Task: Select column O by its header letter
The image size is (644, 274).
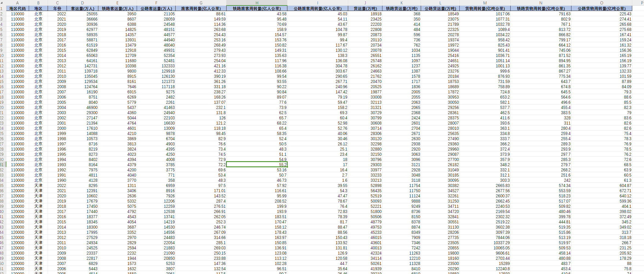Action: pos(602,3)
